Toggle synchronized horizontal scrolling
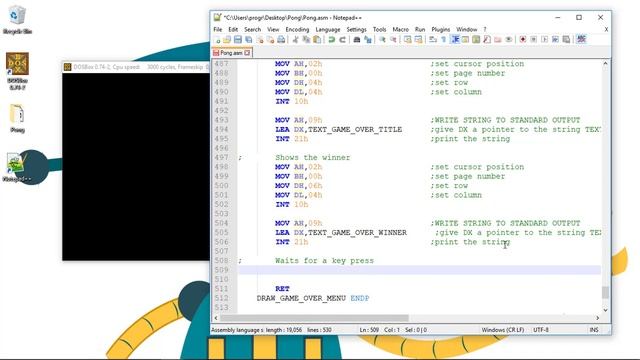 [418, 40]
